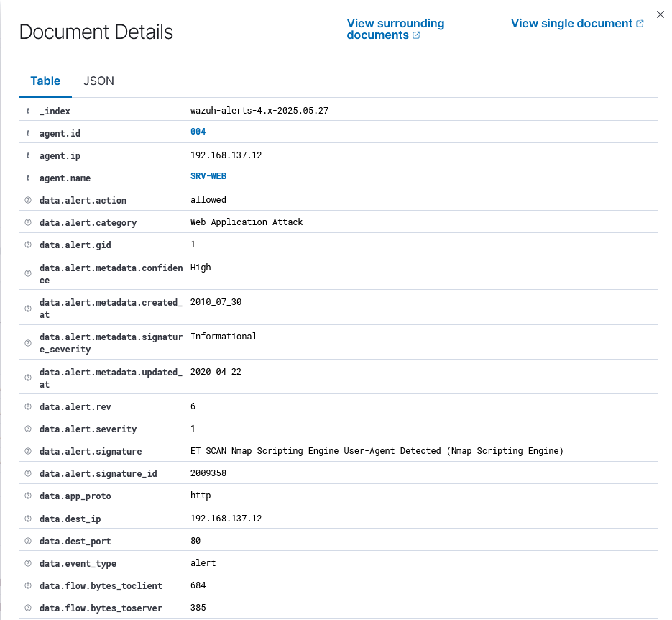Switch to the JSON tab
The width and height of the screenshot is (672, 620).
coord(98,81)
